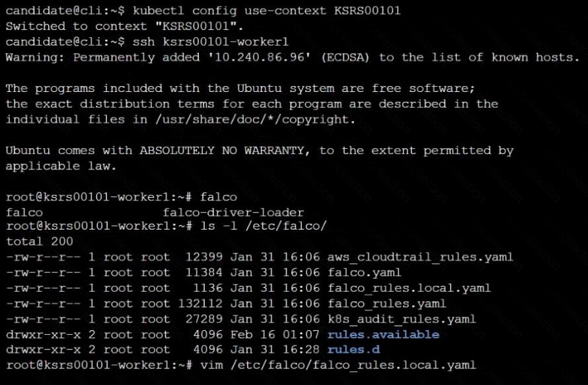Click the rules.d directory entry
Screen dimensions: 588x385
click(x=354, y=350)
